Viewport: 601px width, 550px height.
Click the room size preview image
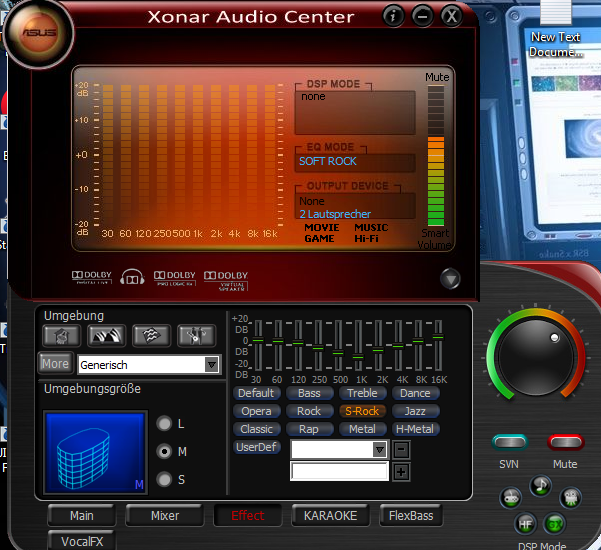(x=95, y=453)
